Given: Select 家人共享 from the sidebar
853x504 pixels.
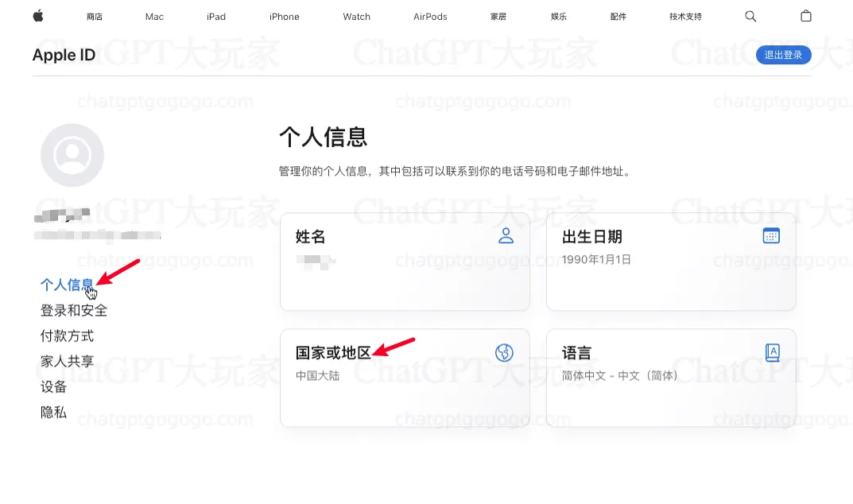Looking at the screenshot, I should coord(67,361).
